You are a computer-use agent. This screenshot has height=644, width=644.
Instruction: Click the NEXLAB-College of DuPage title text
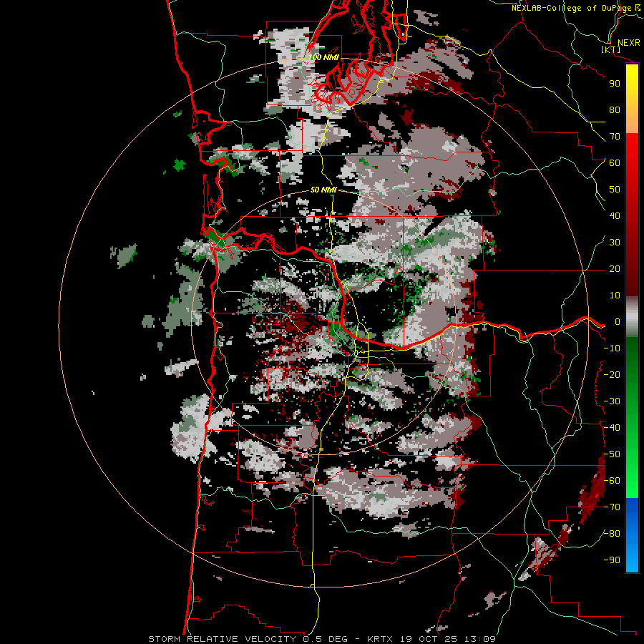coord(572,8)
